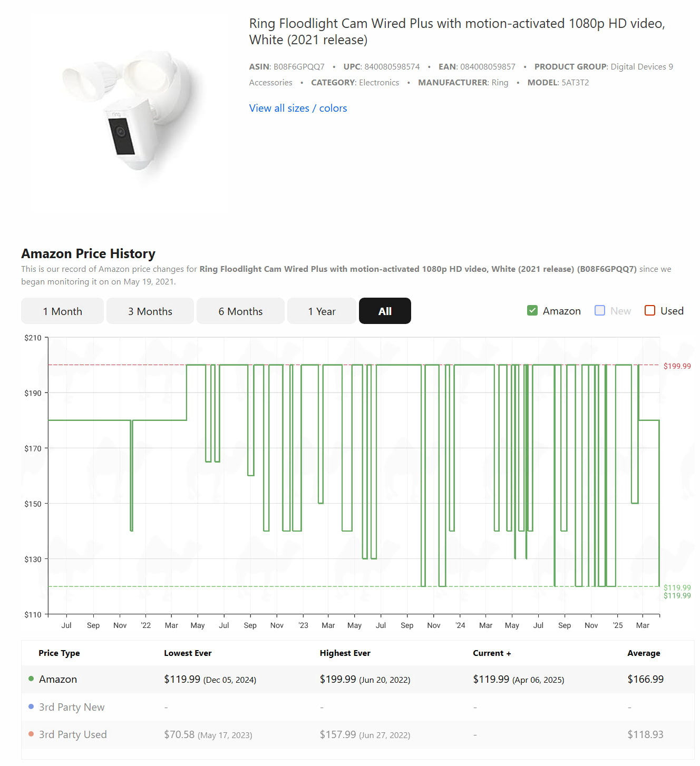Click the blue dot beside 3rd Party New

pos(31,706)
